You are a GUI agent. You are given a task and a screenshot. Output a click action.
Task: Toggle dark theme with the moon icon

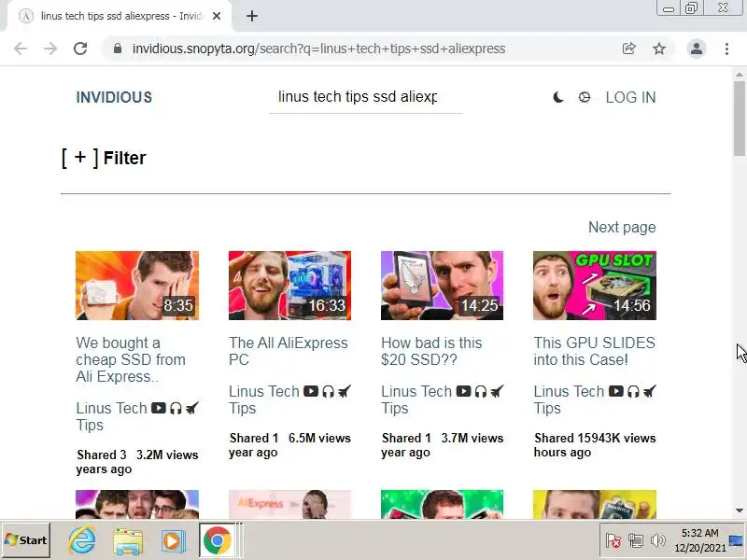(x=557, y=97)
